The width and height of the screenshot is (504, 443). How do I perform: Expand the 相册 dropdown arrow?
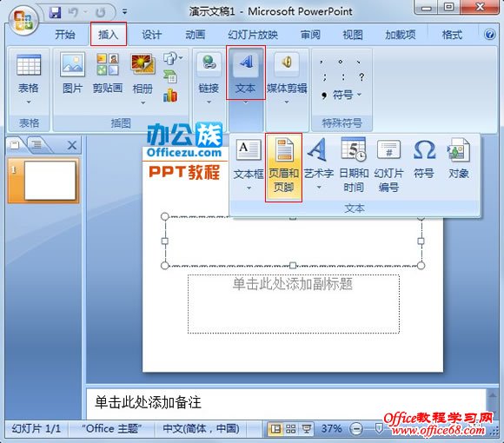point(143,102)
